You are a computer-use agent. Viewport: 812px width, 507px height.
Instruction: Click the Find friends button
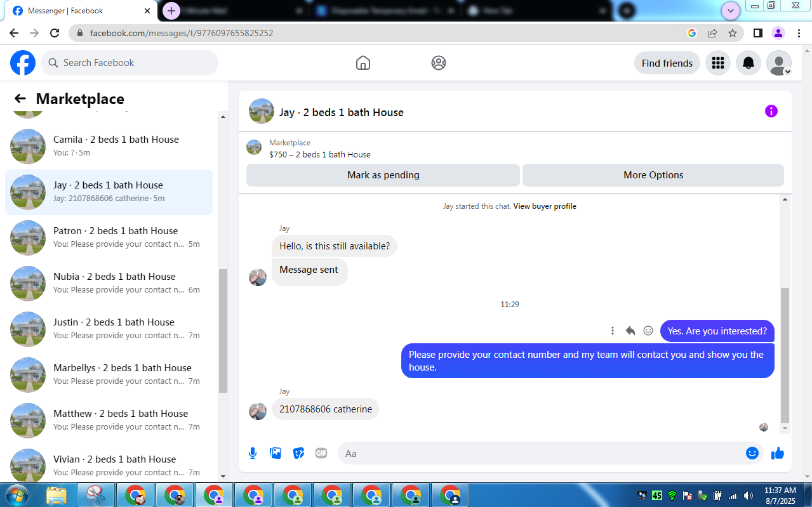667,63
